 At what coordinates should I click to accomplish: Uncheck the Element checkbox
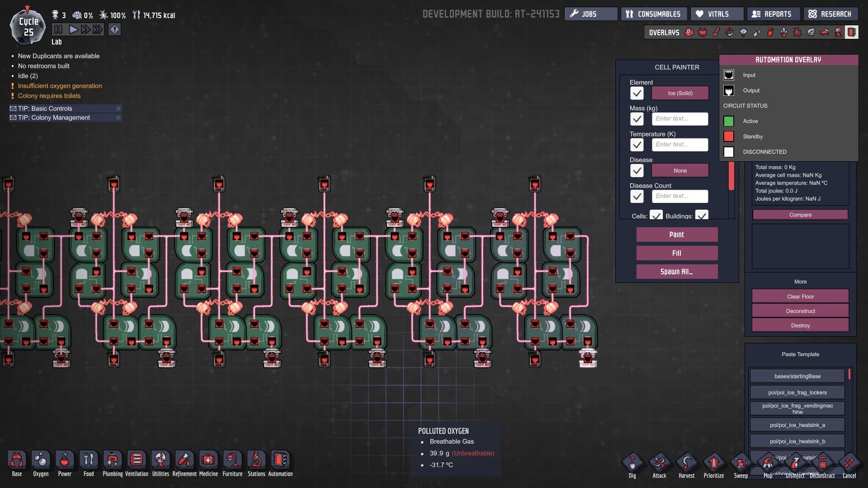637,94
